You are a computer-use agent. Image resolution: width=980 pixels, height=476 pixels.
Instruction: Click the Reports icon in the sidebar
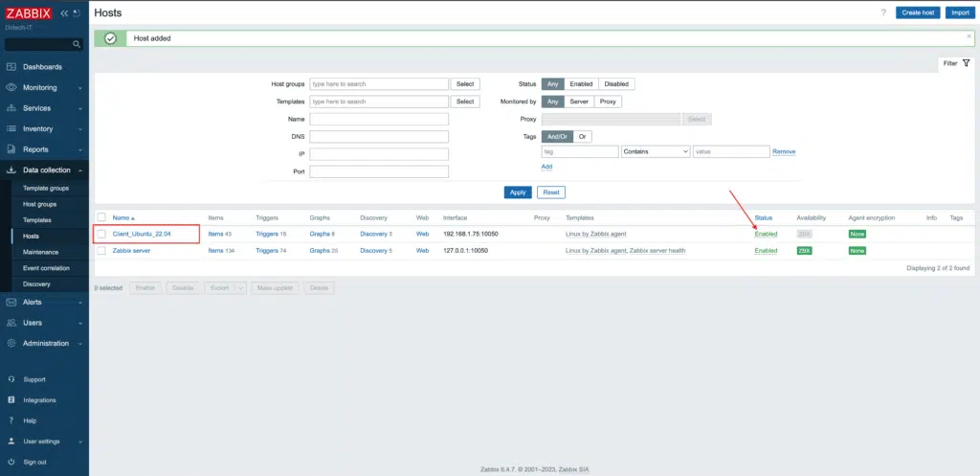[x=11, y=149]
